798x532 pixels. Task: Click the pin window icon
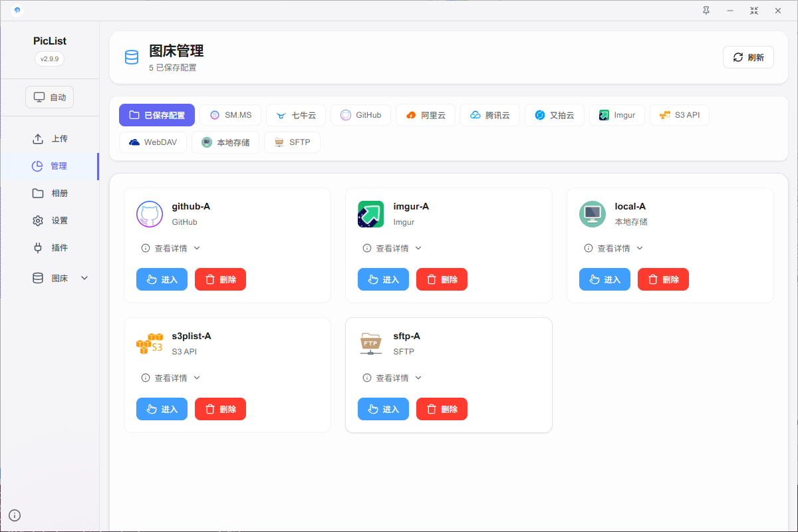[706, 11]
